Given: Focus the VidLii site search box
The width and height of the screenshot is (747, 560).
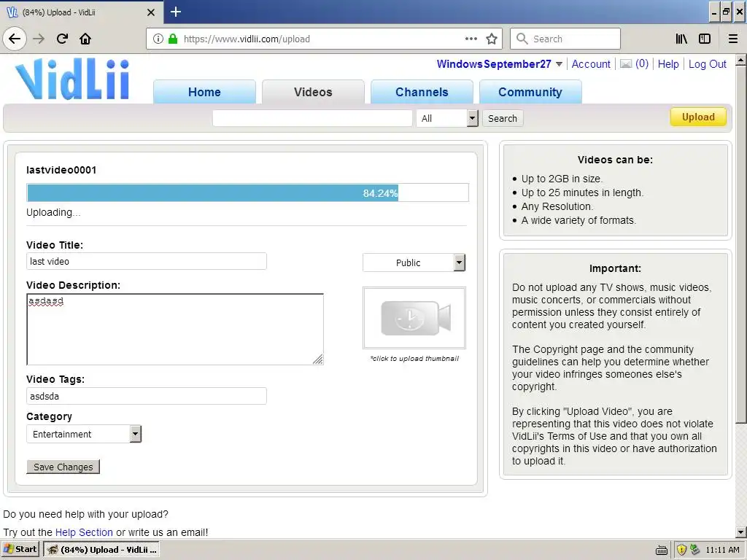Looking at the screenshot, I should click(x=312, y=118).
